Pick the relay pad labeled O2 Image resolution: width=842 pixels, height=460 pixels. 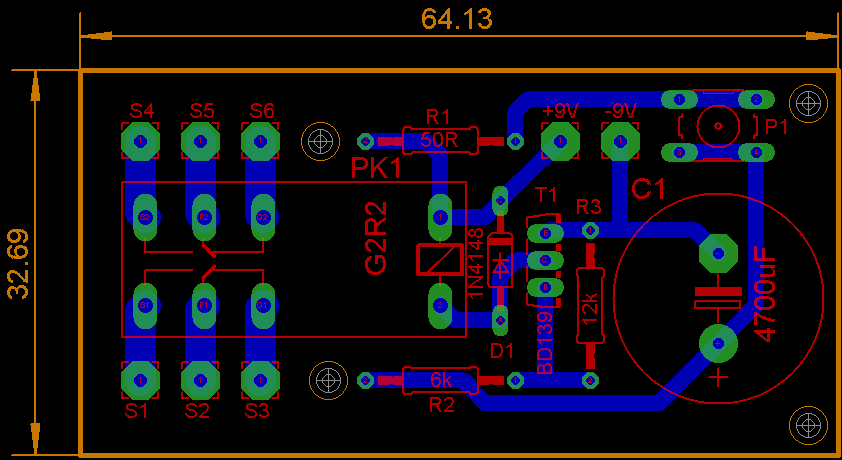[263, 217]
